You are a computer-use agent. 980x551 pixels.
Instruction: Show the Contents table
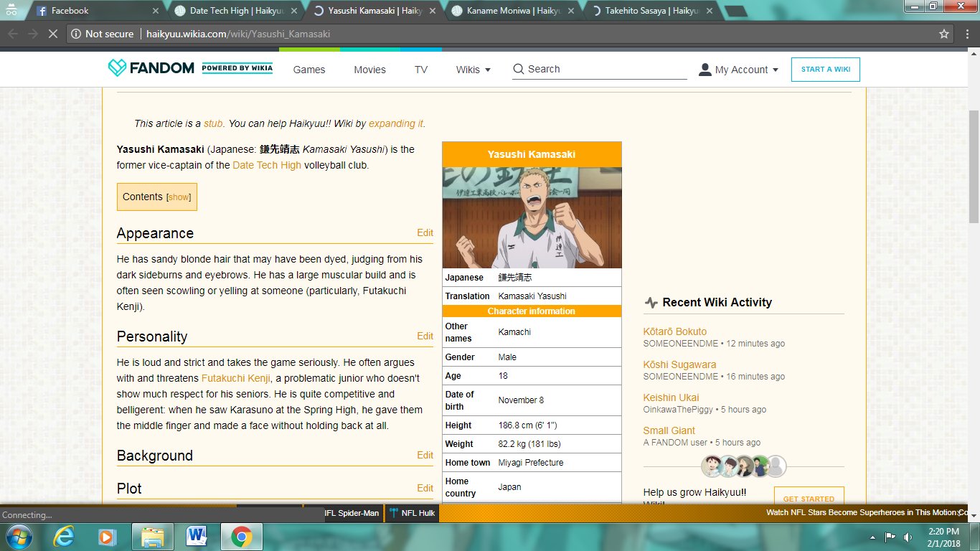[179, 197]
